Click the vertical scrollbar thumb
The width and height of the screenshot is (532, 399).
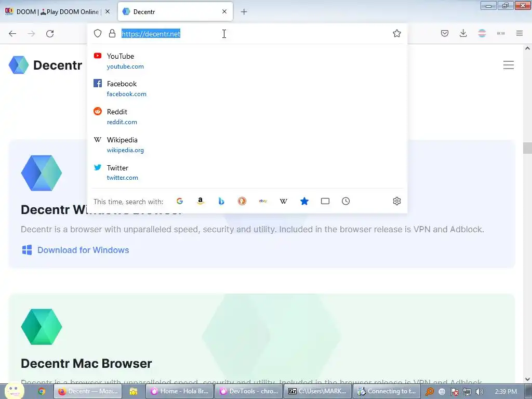pyautogui.click(x=527, y=148)
